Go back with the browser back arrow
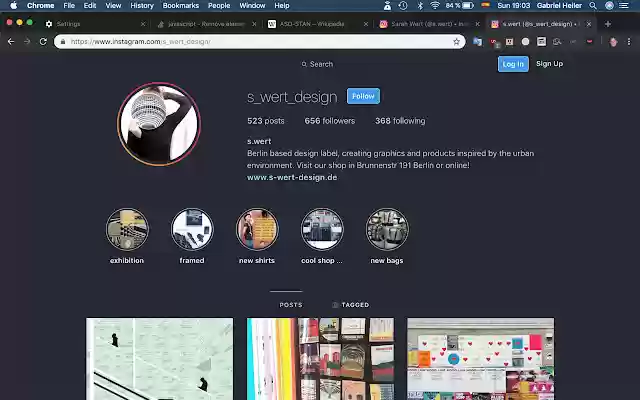 [11, 42]
